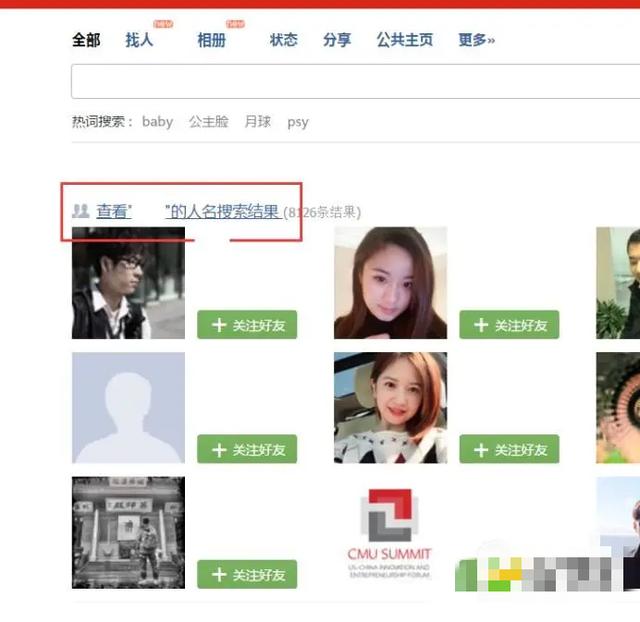Select the 全部 tab
This screenshot has width=640, height=622.
(86, 40)
